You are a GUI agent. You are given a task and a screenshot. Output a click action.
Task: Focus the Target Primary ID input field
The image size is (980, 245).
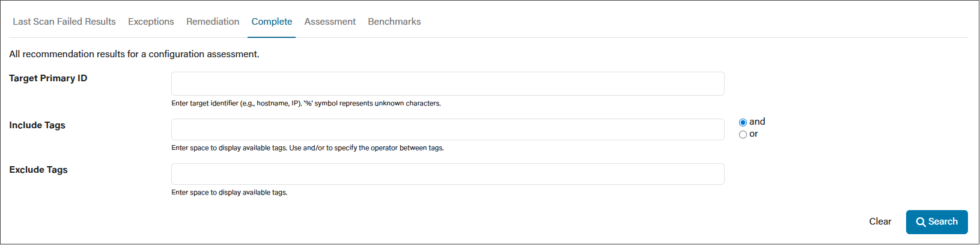448,84
